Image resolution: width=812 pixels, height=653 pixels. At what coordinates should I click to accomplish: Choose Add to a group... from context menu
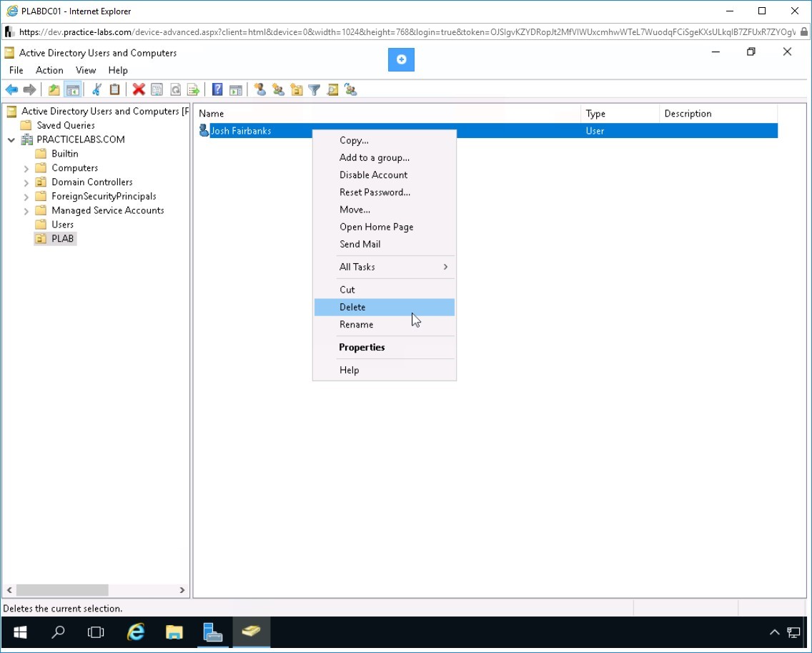(x=385, y=157)
